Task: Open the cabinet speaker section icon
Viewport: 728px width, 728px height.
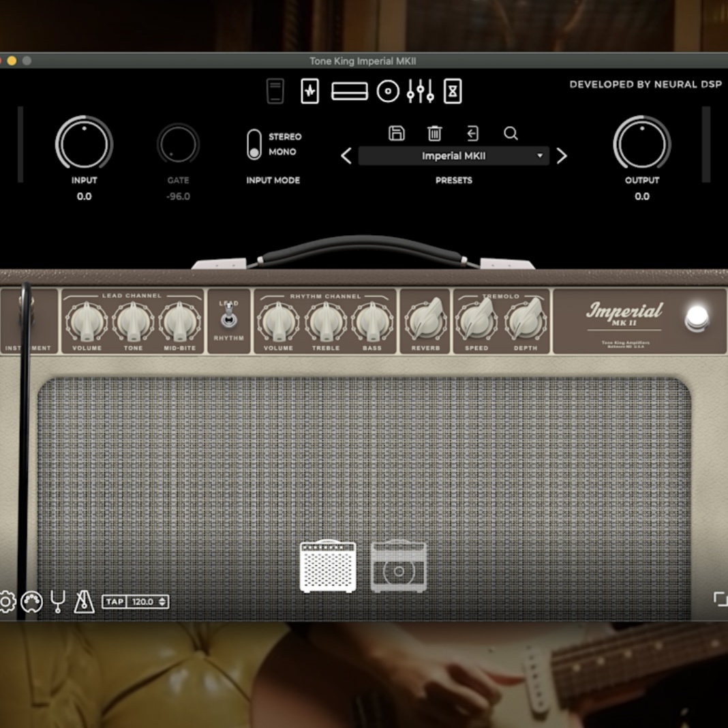Action: point(388,91)
